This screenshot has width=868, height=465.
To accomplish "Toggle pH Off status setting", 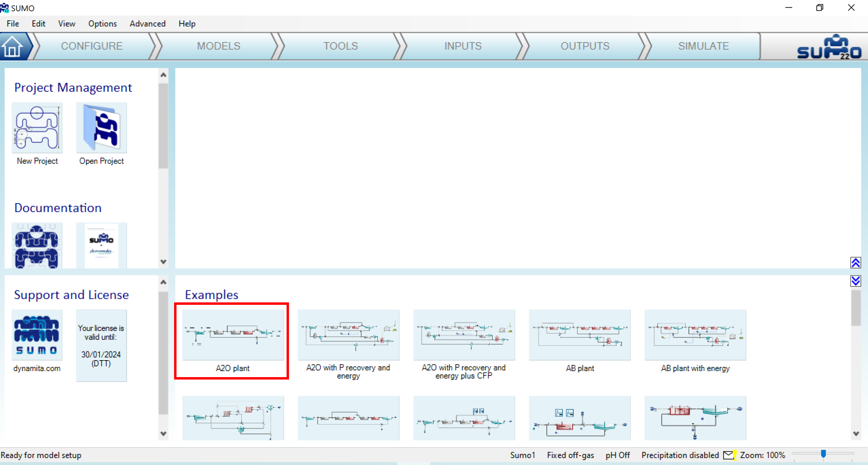I will (x=617, y=455).
